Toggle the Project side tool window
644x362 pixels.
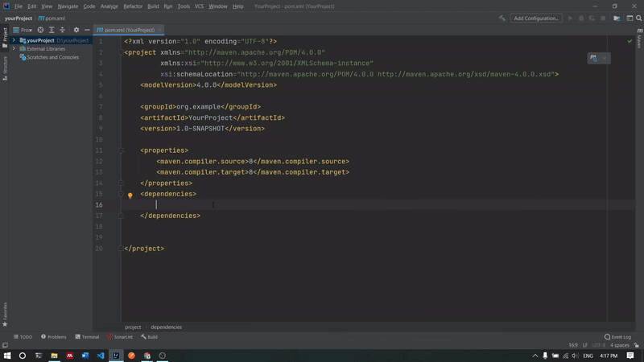pyautogui.click(x=5, y=37)
